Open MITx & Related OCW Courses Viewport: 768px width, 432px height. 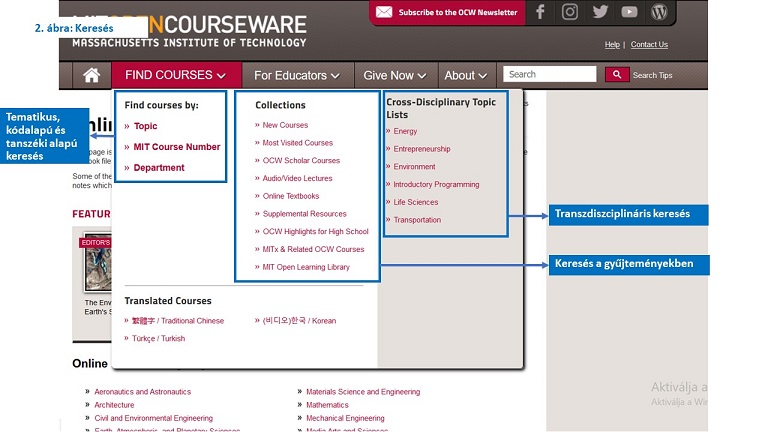point(313,249)
